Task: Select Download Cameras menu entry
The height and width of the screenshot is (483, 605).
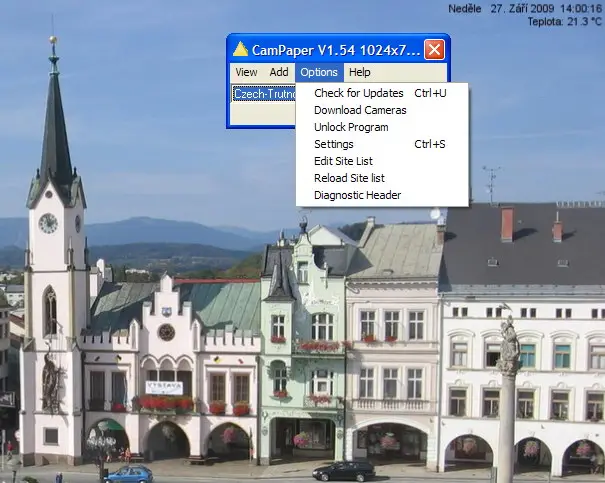Action: 382,110
